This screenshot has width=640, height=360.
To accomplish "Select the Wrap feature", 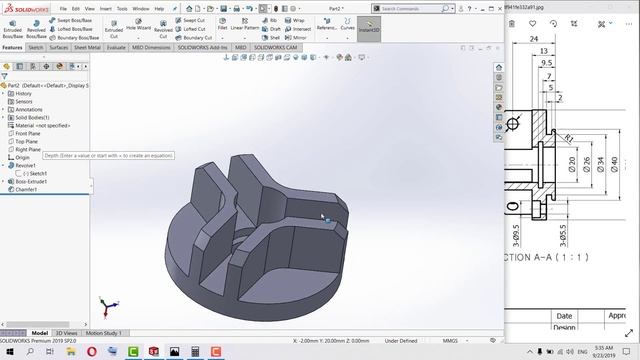I will point(294,20).
